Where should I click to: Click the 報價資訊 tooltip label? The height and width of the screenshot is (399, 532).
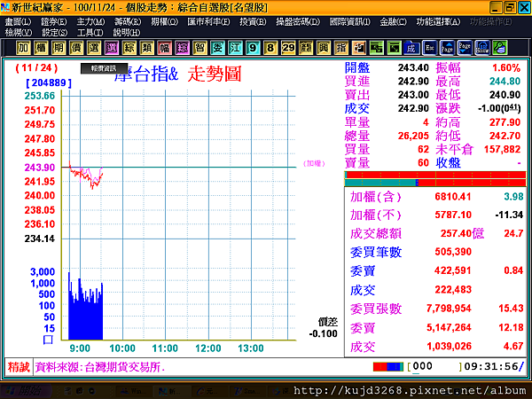[104, 68]
